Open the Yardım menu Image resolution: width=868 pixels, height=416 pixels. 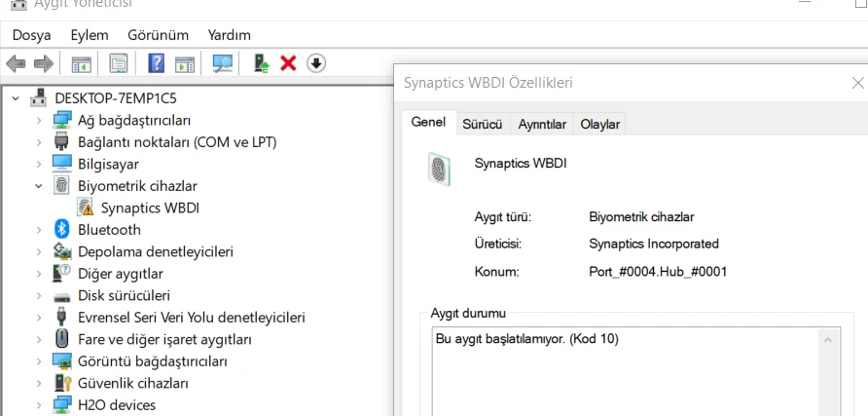(230, 35)
